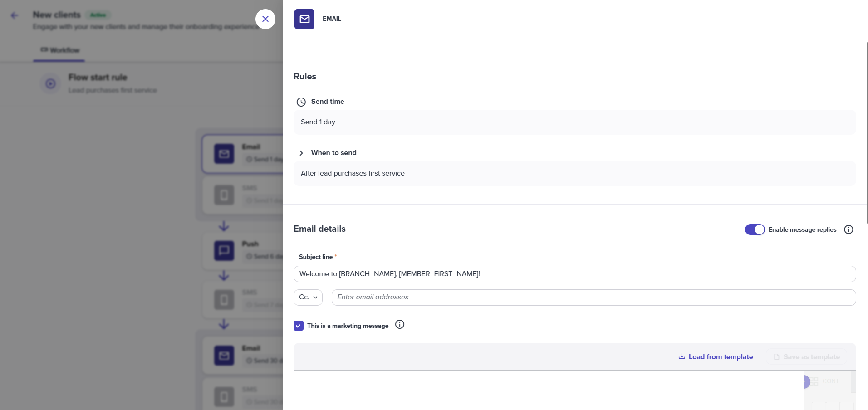Click Load from template
Image resolution: width=868 pixels, height=410 pixels.
click(x=716, y=357)
